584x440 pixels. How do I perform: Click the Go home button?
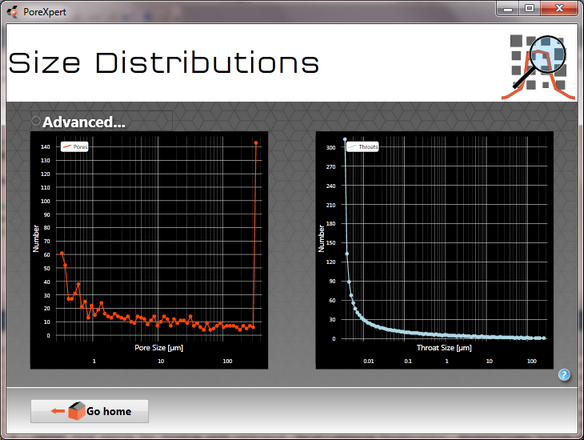click(x=89, y=411)
